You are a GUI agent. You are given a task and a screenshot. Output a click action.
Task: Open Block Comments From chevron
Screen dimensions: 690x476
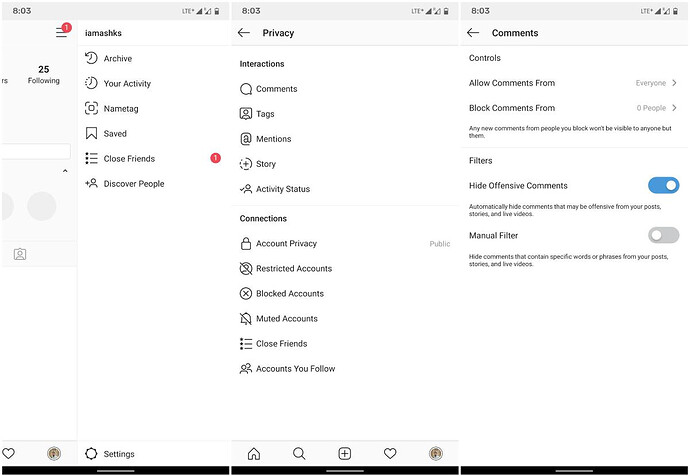[674, 108]
